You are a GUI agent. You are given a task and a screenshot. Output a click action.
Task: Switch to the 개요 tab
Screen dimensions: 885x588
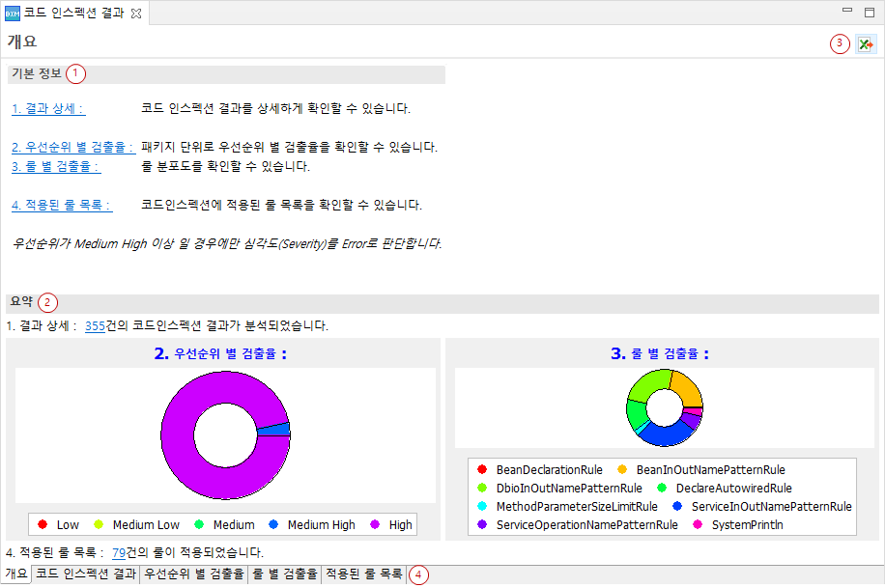(x=14, y=574)
